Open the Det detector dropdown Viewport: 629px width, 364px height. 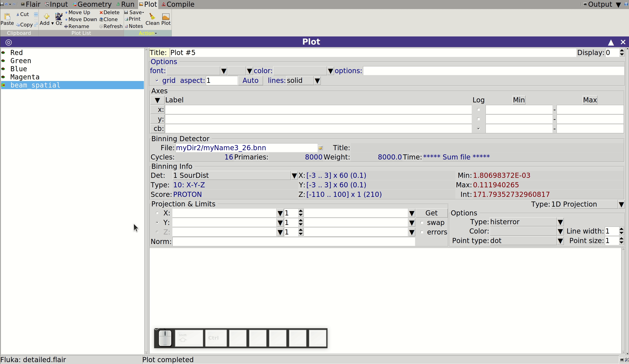coord(294,175)
